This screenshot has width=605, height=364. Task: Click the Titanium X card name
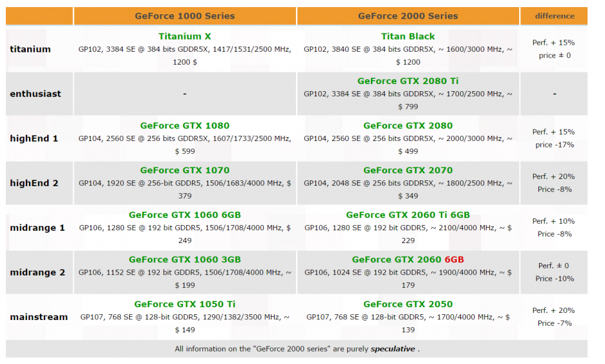pyautogui.click(x=184, y=36)
